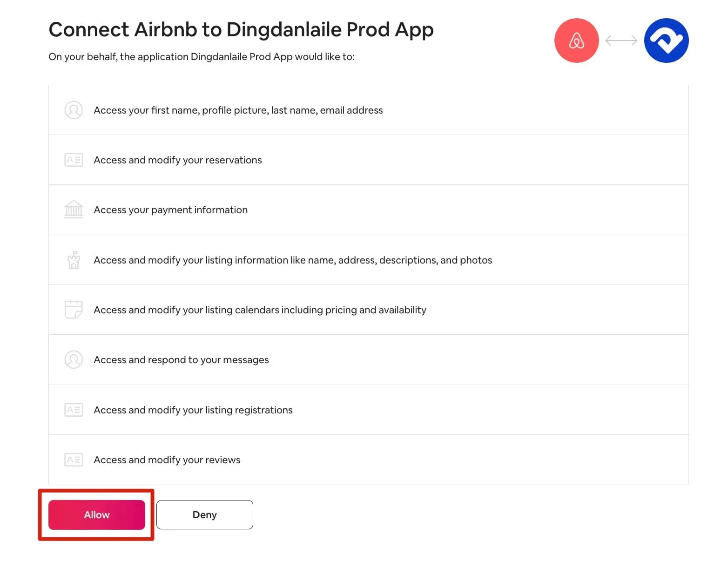Click the Allow button
The height and width of the screenshot is (568, 728).
coord(96,514)
